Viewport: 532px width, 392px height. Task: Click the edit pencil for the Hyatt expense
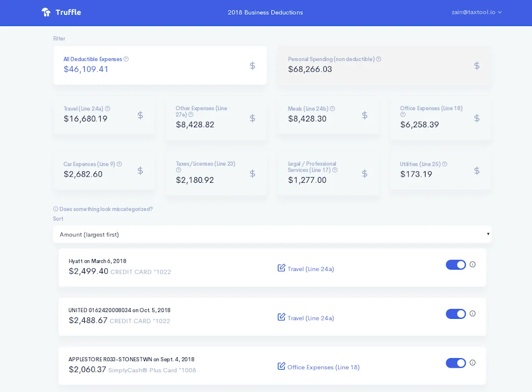pos(281,268)
